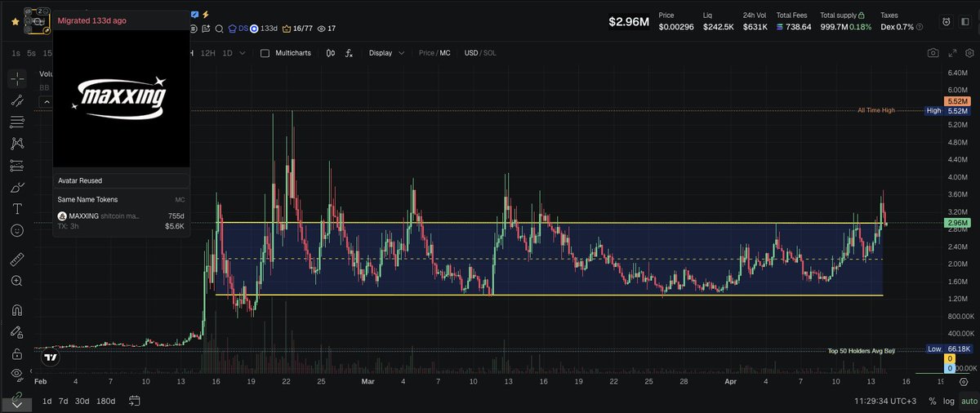Toggle percent scale button

pos(933,401)
